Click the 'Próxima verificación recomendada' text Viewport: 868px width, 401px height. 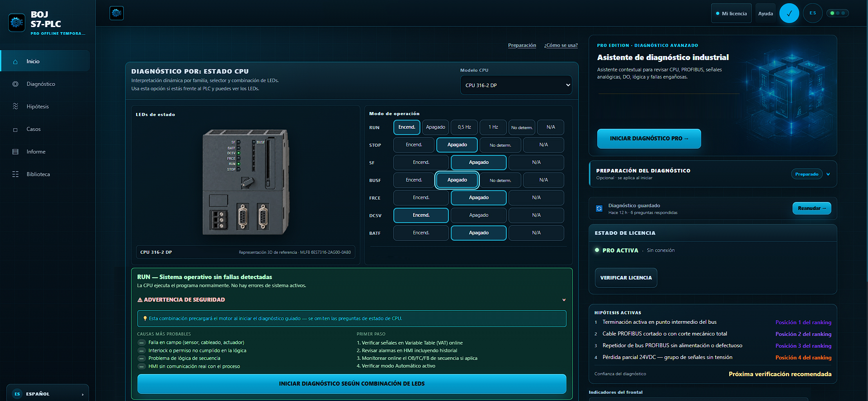[780, 374]
